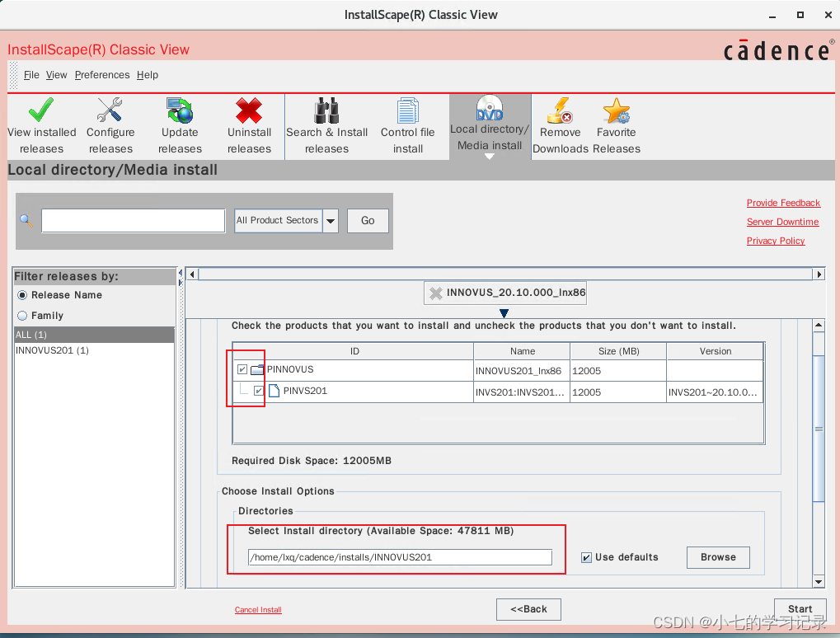Open Remove Downloads icon

tap(560, 110)
